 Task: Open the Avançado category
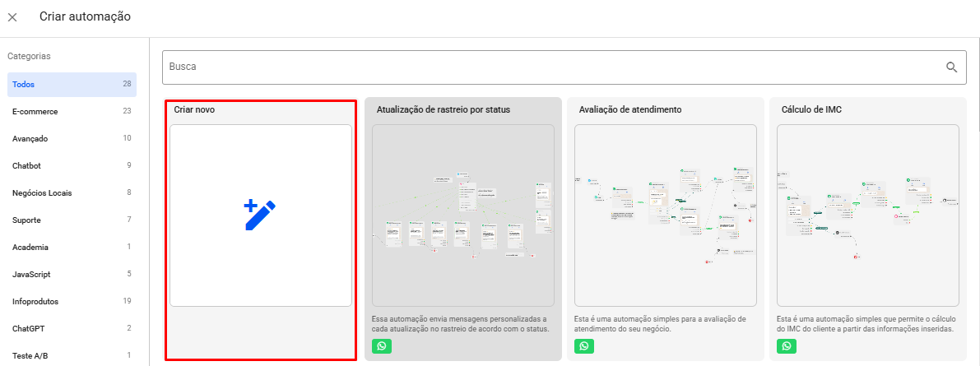[x=72, y=139]
